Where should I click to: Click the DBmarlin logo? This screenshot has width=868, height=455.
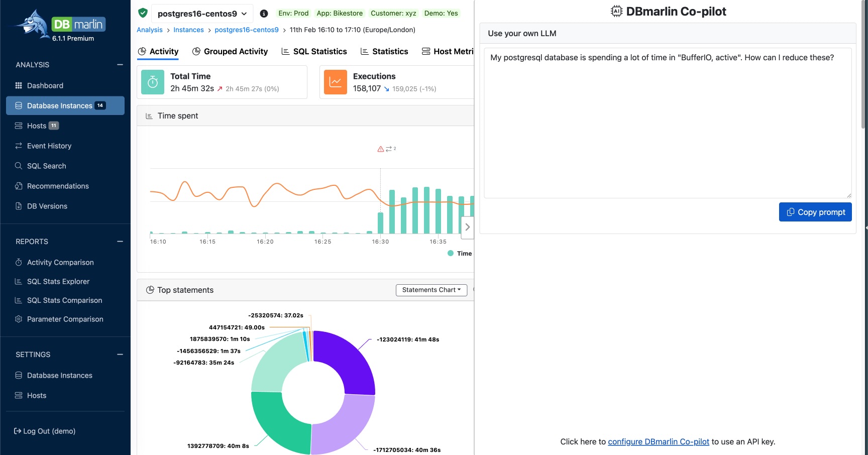click(x=61, y=26)
